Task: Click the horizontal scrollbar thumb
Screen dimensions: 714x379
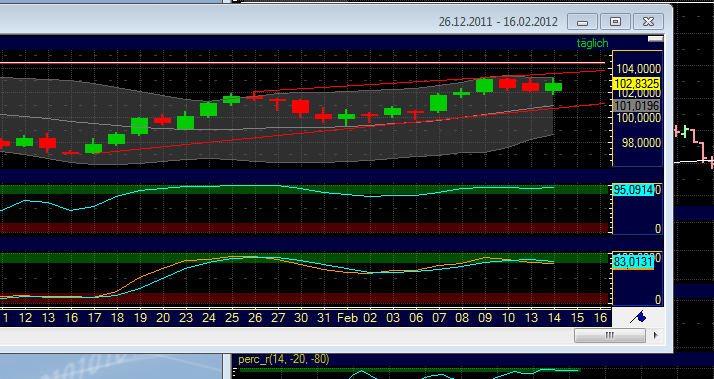Action: (x=610, y=336)
